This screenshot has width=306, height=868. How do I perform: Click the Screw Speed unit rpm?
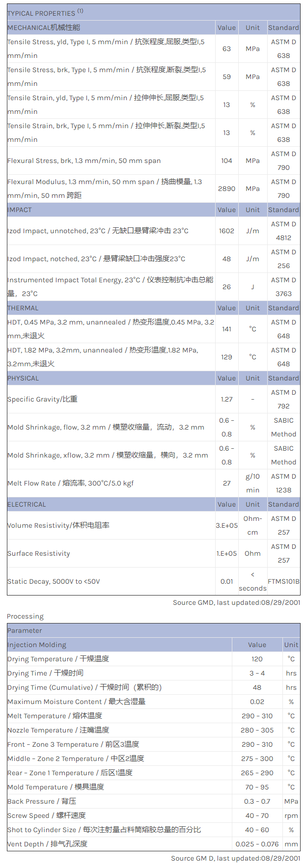click(x=291, y=815)
